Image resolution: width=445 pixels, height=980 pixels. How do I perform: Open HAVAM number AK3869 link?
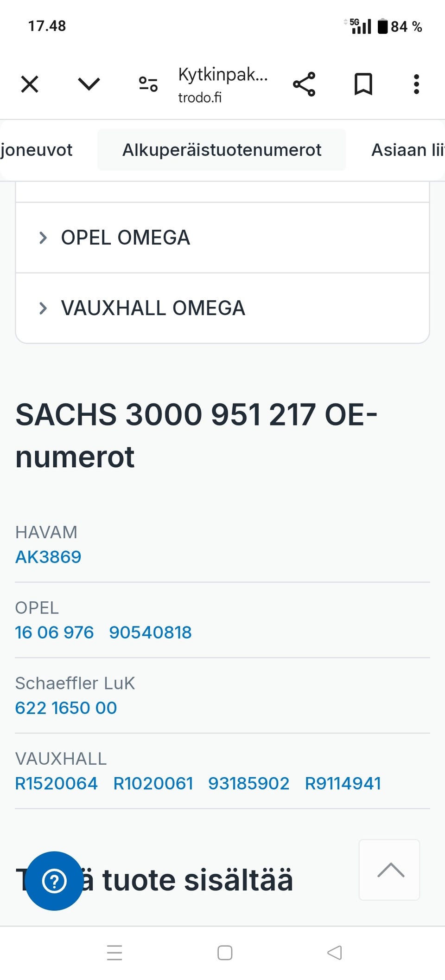tap(48, 557)
